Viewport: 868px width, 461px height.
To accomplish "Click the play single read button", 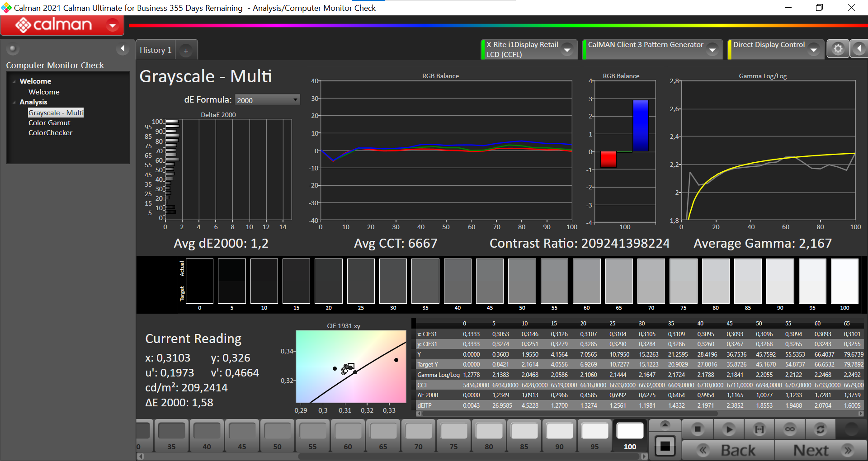I will (728, 429).
